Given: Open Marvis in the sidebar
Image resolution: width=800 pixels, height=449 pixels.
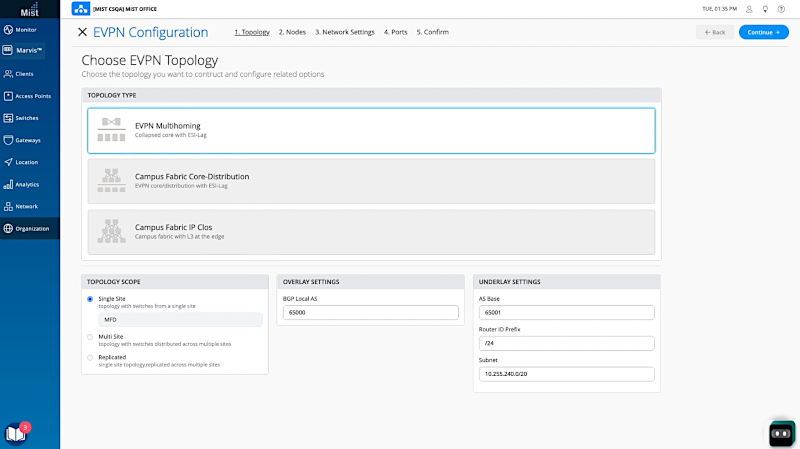Looking at the screenshot, I should (29, 51).
